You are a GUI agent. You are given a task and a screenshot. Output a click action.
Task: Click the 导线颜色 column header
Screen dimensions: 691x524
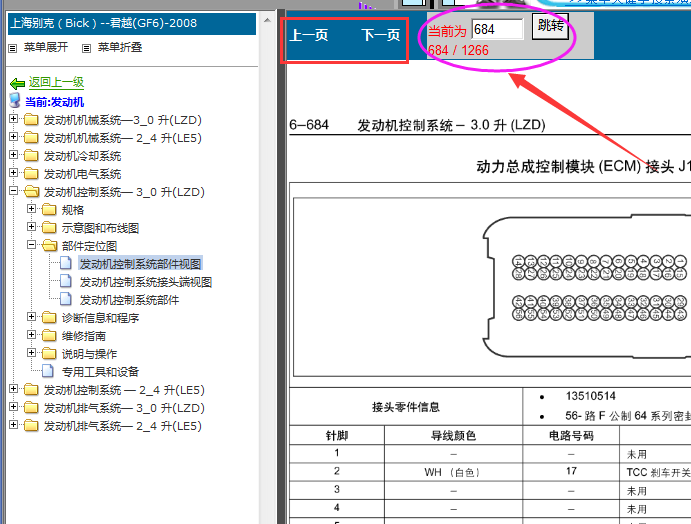coord(453,435)
